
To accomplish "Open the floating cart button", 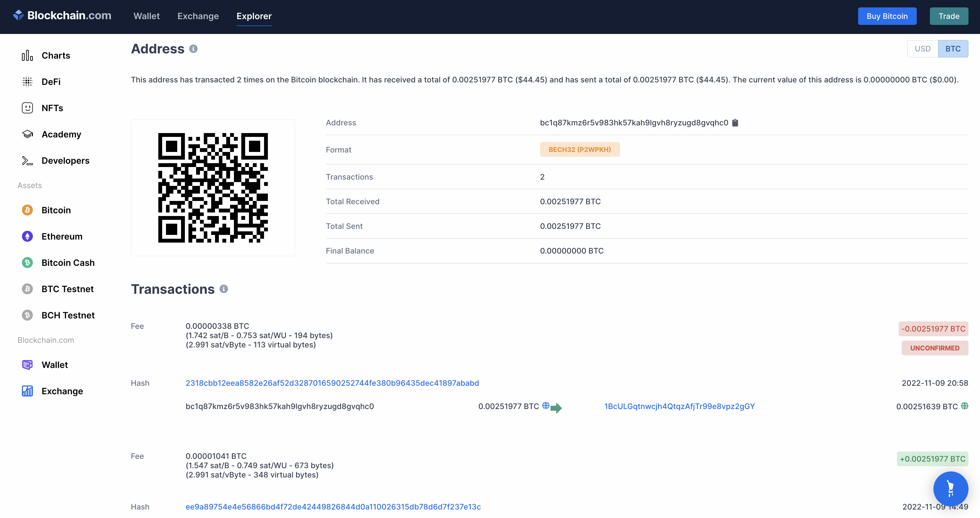I will [x=950, y=489].
